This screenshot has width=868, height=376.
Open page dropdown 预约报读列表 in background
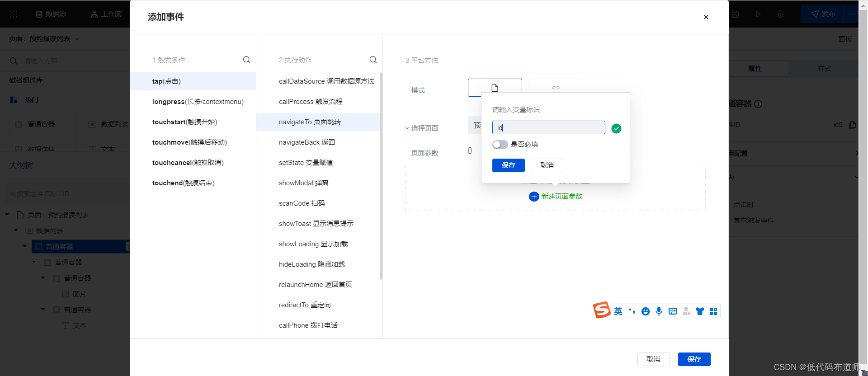44,39
